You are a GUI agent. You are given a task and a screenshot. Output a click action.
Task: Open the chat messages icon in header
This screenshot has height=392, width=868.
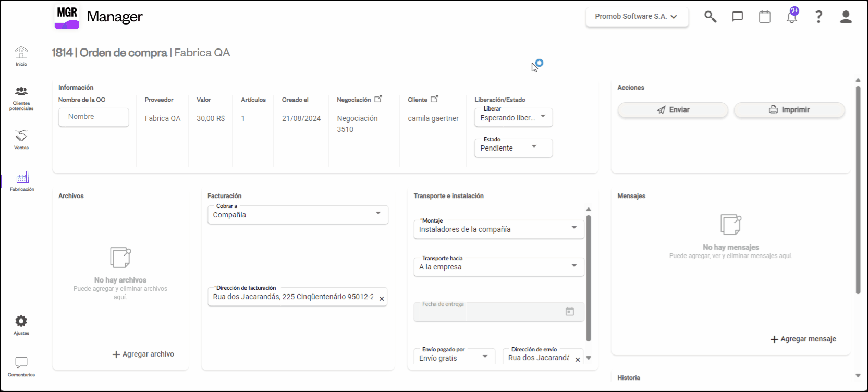pos(737,17)
